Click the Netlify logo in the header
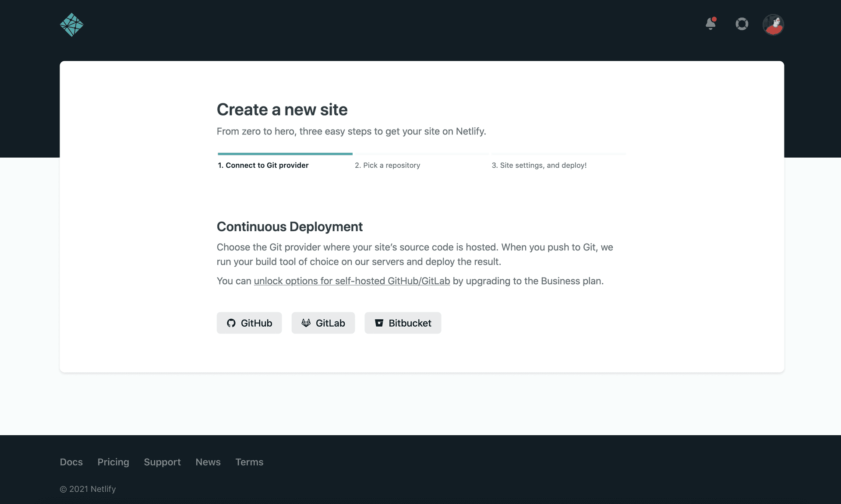841x504 pixels. click(71, 25)
